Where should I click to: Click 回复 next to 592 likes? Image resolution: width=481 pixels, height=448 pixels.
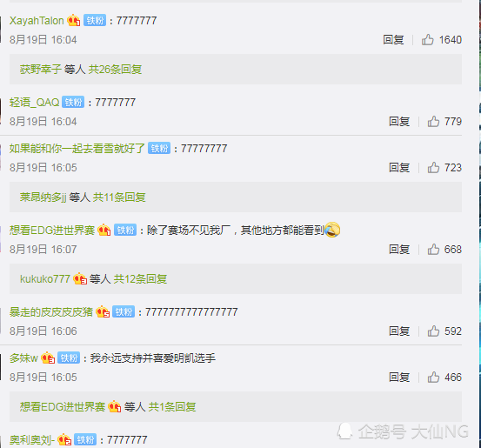click(x=399, y=331)
